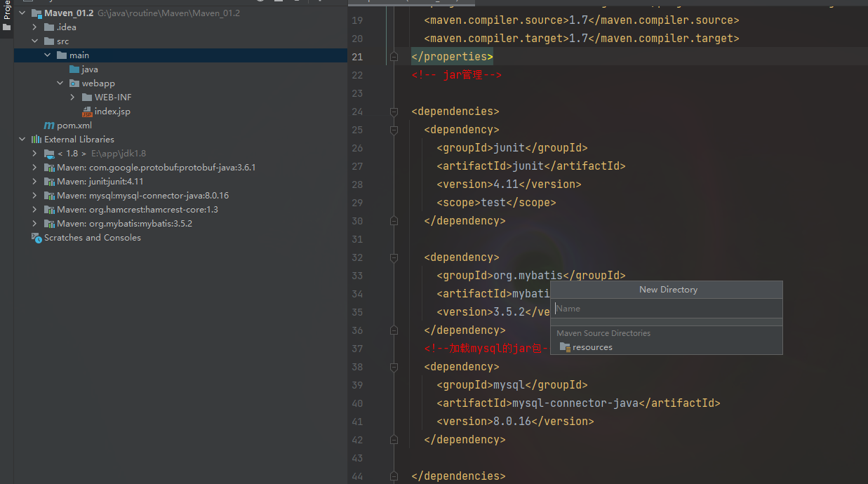Expand the < 1.8 > JDK node
This screenshot has width=868, height=484.
(34, 154)
